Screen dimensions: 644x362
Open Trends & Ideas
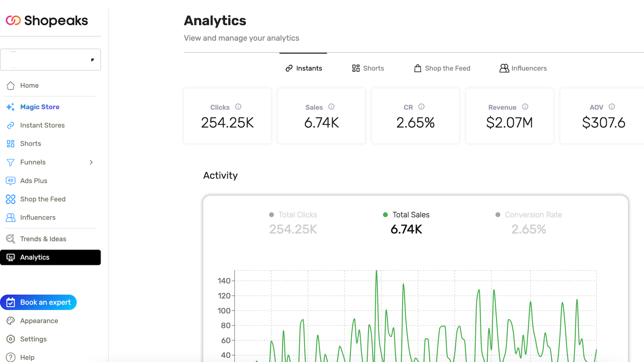tap(43, 239)
